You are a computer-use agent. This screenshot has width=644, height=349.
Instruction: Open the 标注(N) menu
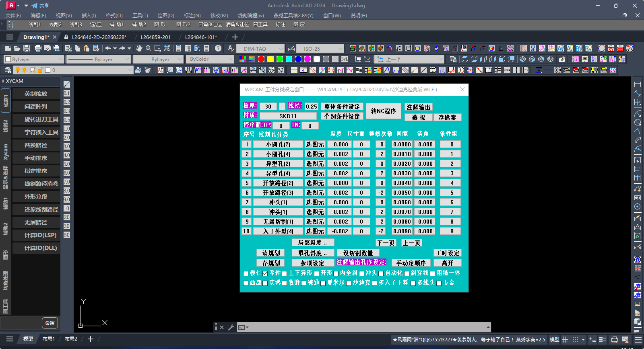pyautogui.click(x=192, y=15)
